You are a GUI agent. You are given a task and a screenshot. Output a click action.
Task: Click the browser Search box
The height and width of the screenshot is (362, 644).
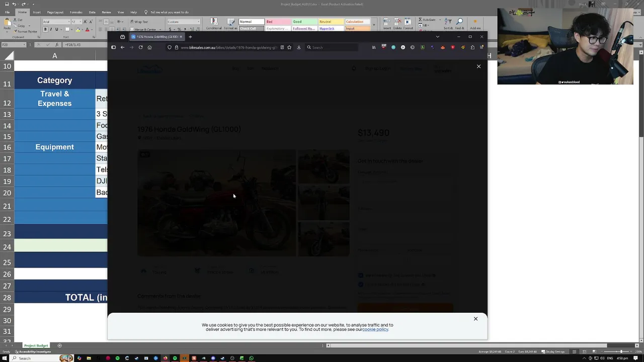tap(331, 47)
